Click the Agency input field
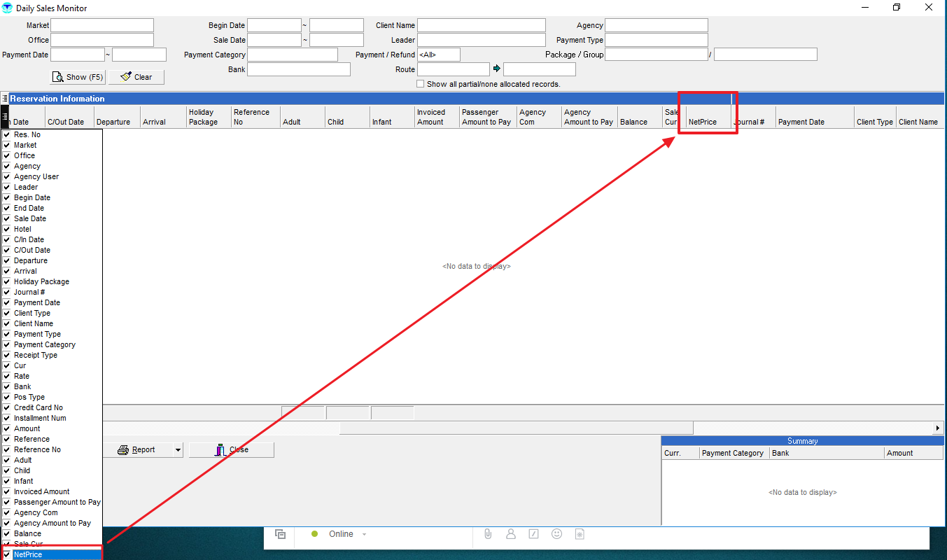947x560 pixels. (657, 25)
